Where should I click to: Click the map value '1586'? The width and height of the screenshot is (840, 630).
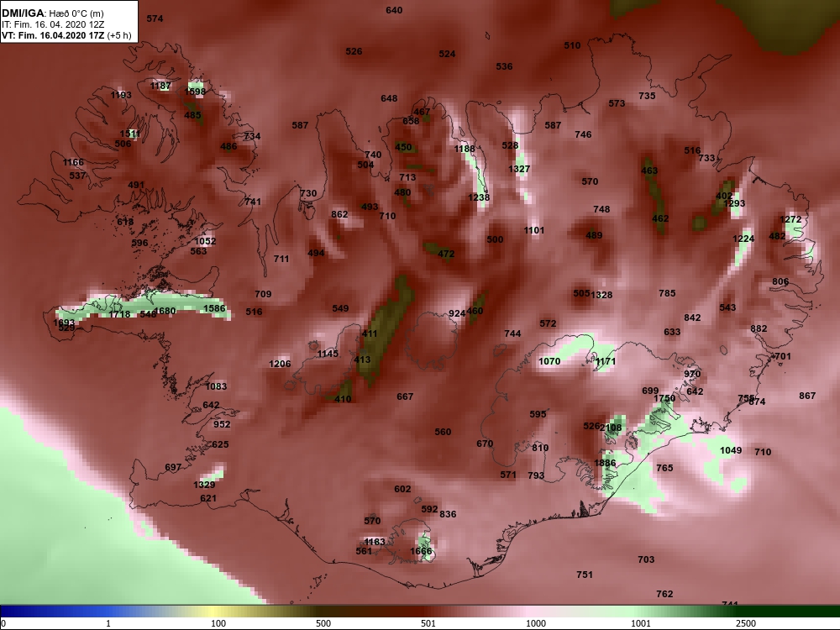[x=214, y=308]
